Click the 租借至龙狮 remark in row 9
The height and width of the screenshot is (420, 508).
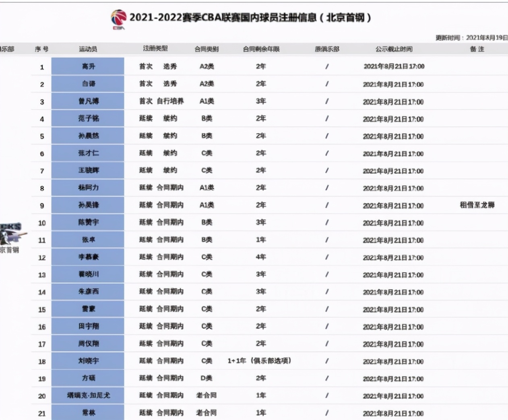tap(477, 205)
